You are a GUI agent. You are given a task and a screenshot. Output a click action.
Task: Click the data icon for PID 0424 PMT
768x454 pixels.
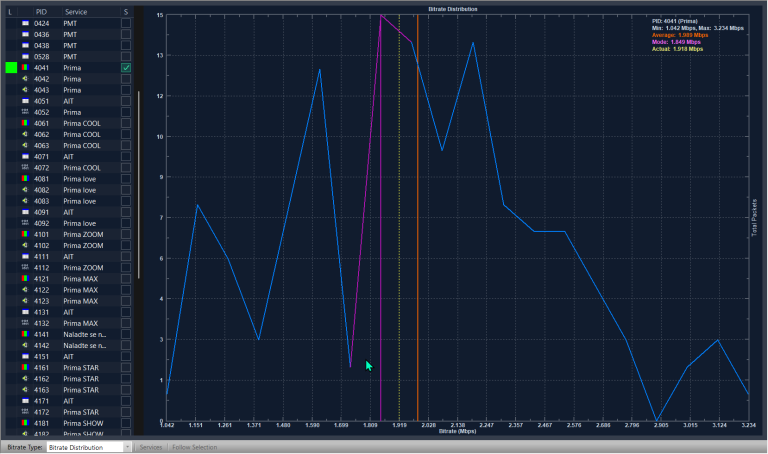pyautogui.click(x=25, y=24)
